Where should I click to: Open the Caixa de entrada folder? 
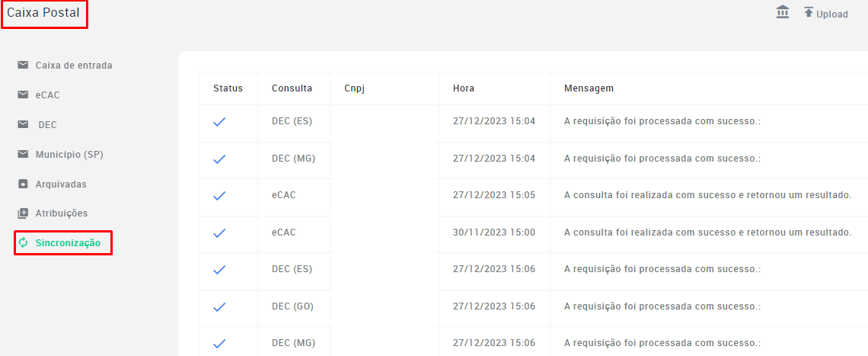point(74,66)
